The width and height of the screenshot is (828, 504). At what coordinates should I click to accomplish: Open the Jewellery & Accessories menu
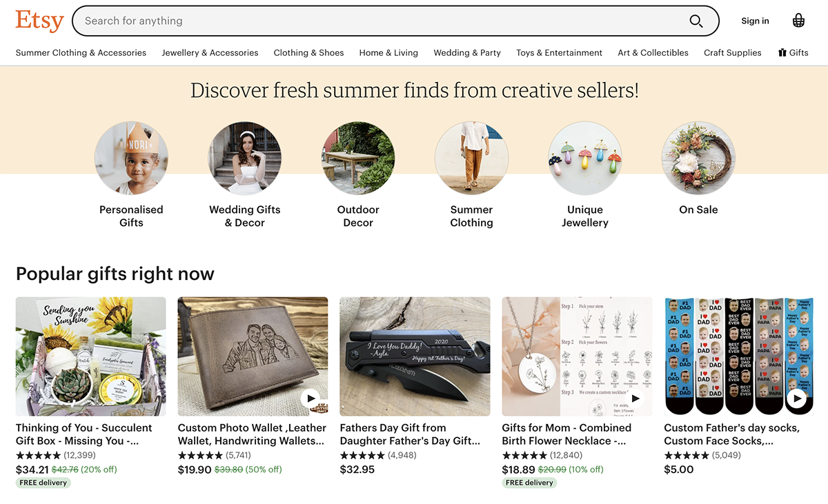pos(210,52)
